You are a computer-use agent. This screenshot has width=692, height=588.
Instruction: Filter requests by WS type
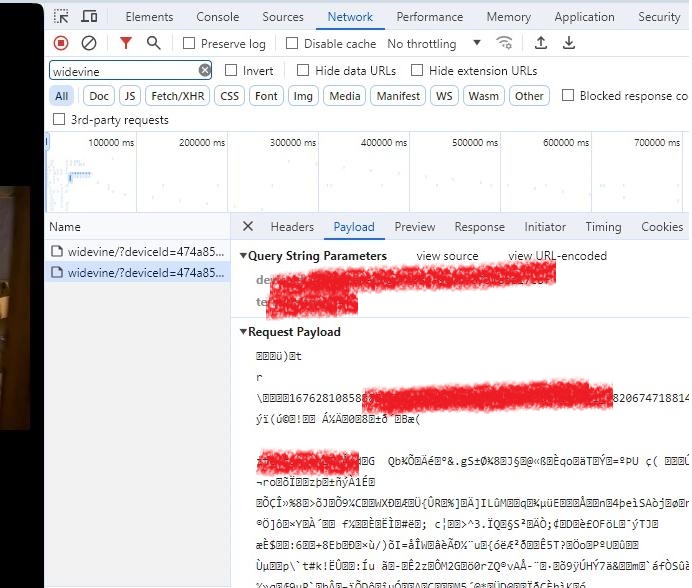pos(444,96)
